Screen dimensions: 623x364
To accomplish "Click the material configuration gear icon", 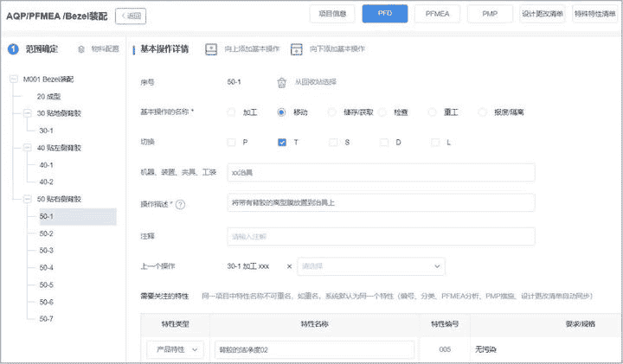I will pyautogui.click(x=81, y=49).
